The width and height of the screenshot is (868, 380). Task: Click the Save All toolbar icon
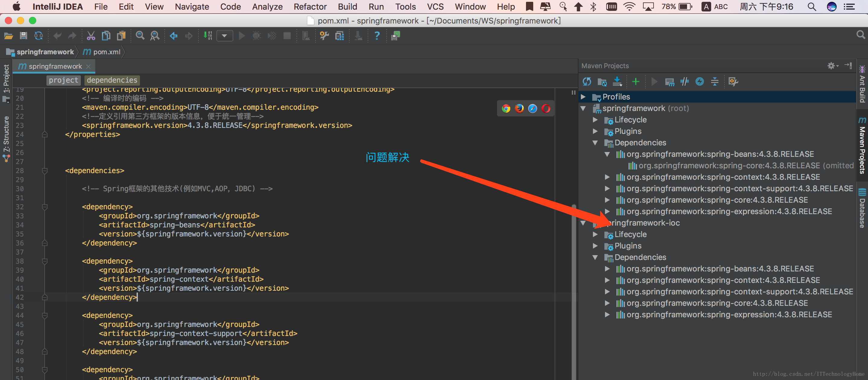23,36
